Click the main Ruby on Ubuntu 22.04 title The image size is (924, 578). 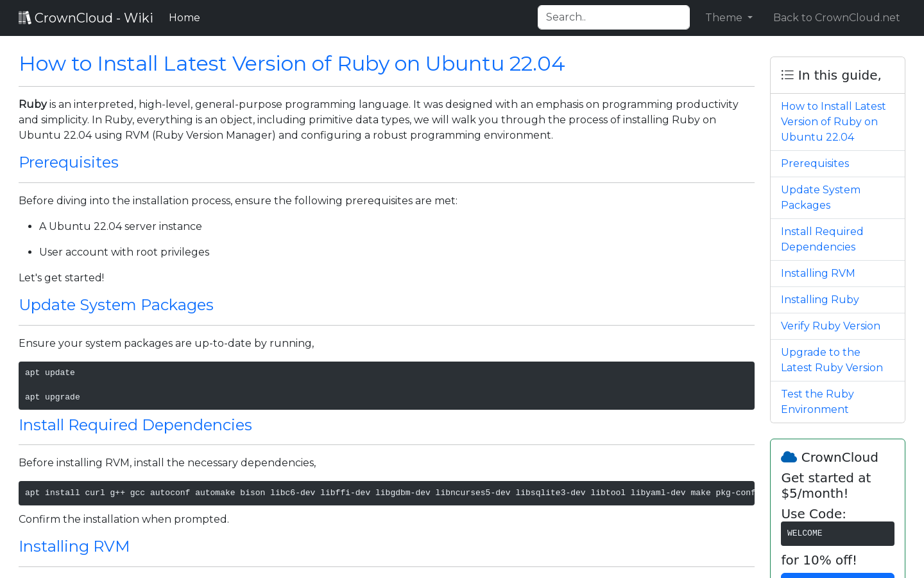tap(292, 64)
